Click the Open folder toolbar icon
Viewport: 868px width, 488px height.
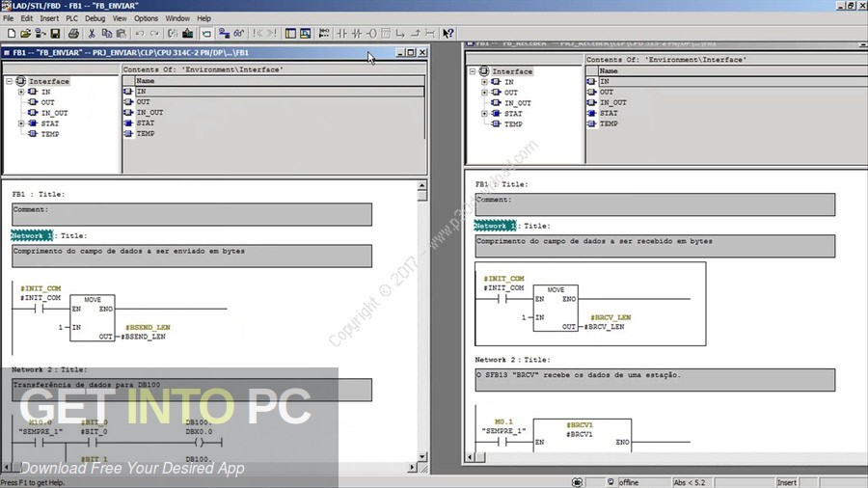pyautogui.click(x=25, y=34)
